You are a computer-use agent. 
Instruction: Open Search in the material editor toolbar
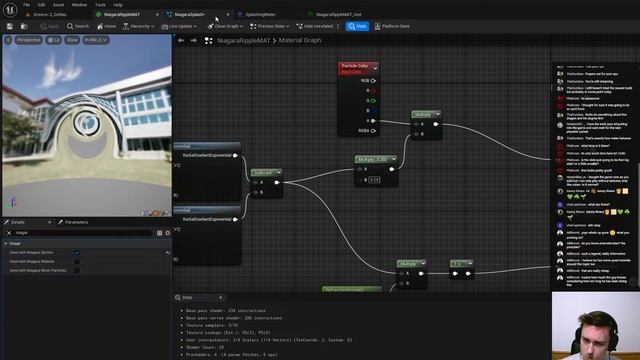pyautogui.click(x=78, y=27)
